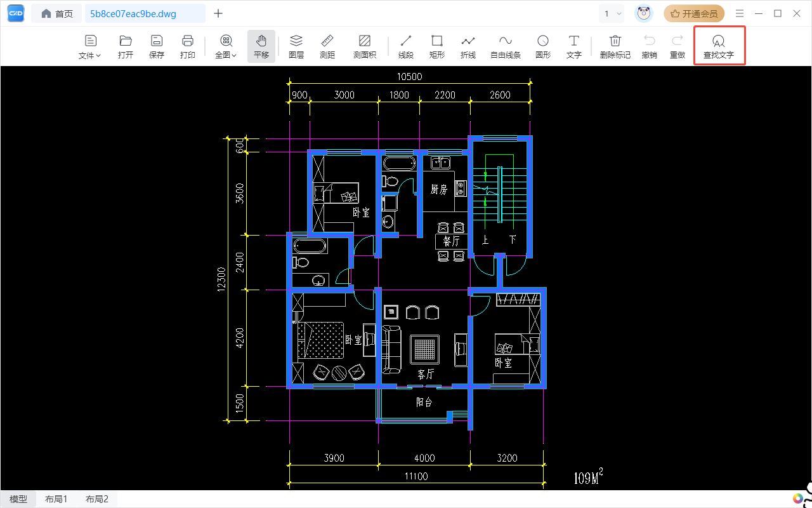The image size is (812, 508).
Task: Click the 阳台 balcony label
Action: pos(424,402)
